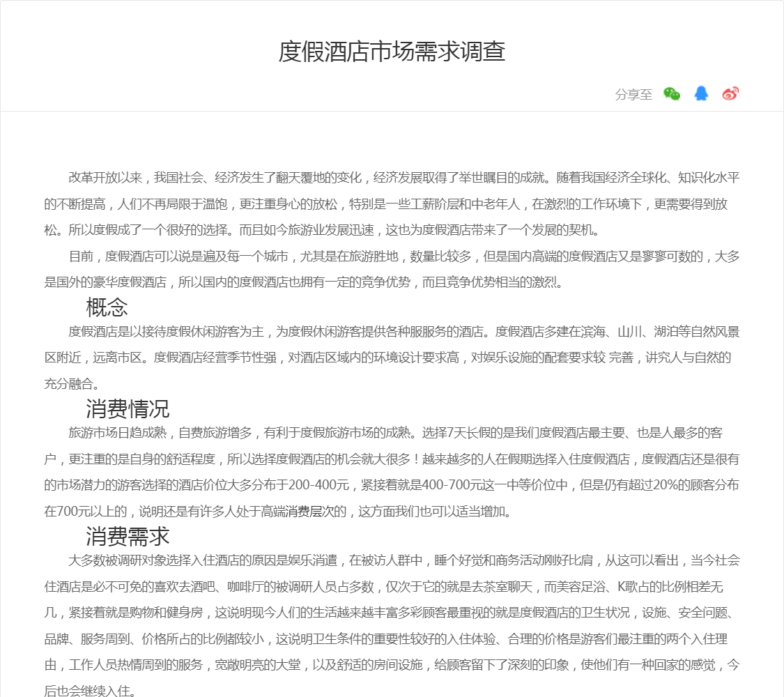Click the paragraph starting 度假酒店是以接待
Screen dimensions: 784x697
[392, 358]
